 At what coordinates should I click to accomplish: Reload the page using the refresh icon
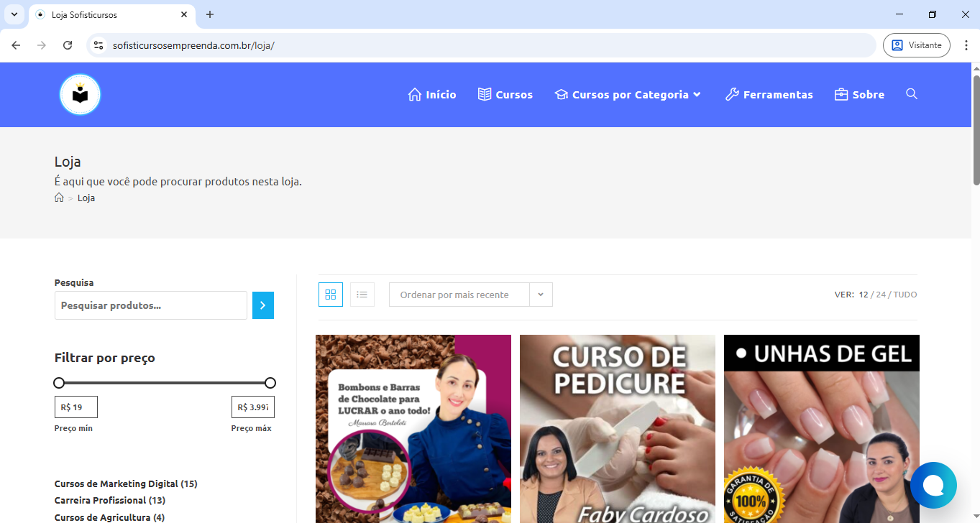coord(68,45)
